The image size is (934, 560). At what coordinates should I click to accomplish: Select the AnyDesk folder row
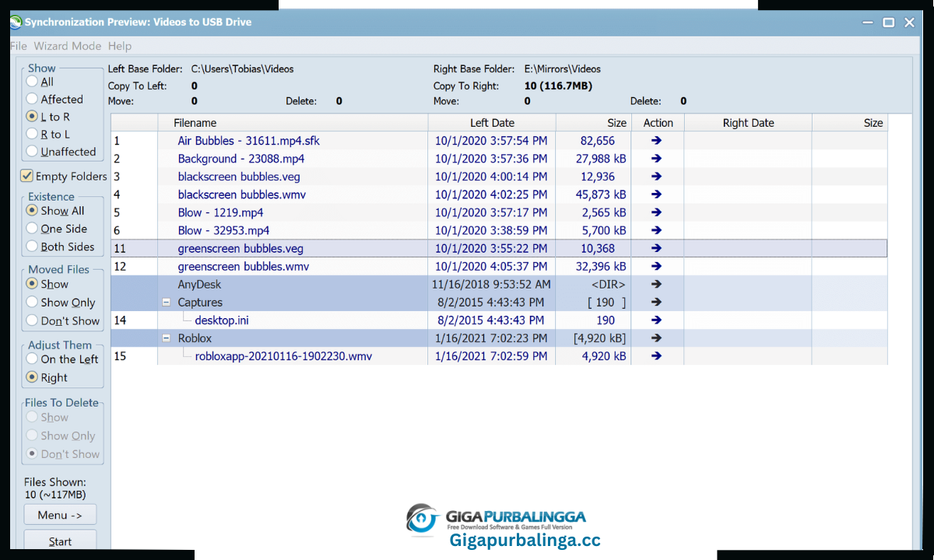(499, 285)
